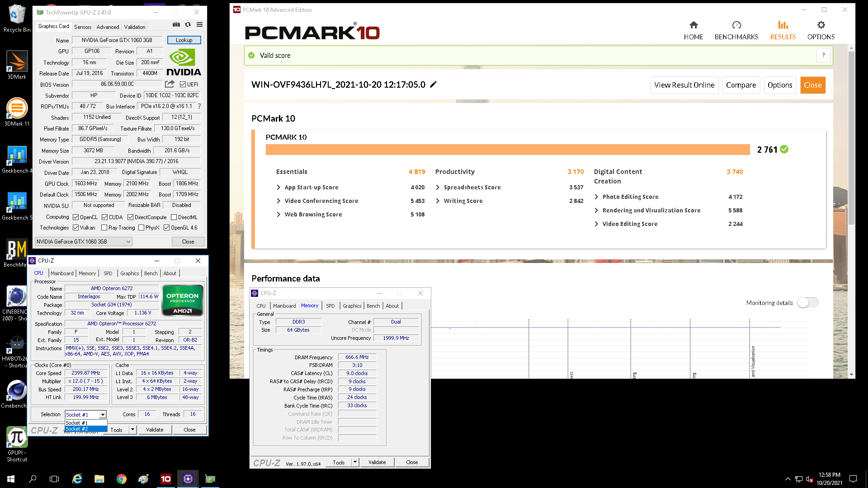Click the PCMark 10 orange score bar
868x488 pixels.
pyautogui.click(x=508, y=150)
